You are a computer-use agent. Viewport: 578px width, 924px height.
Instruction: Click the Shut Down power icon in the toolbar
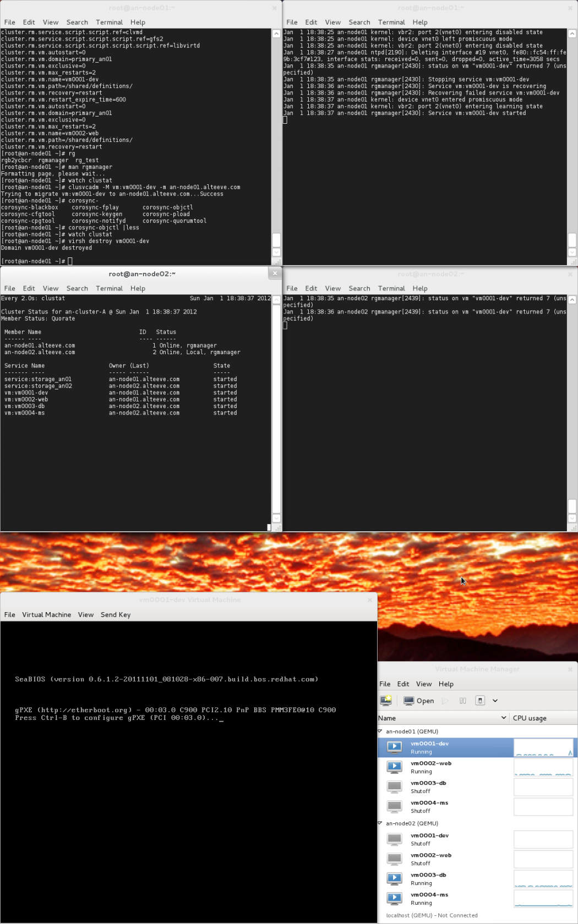pos(480,701)
